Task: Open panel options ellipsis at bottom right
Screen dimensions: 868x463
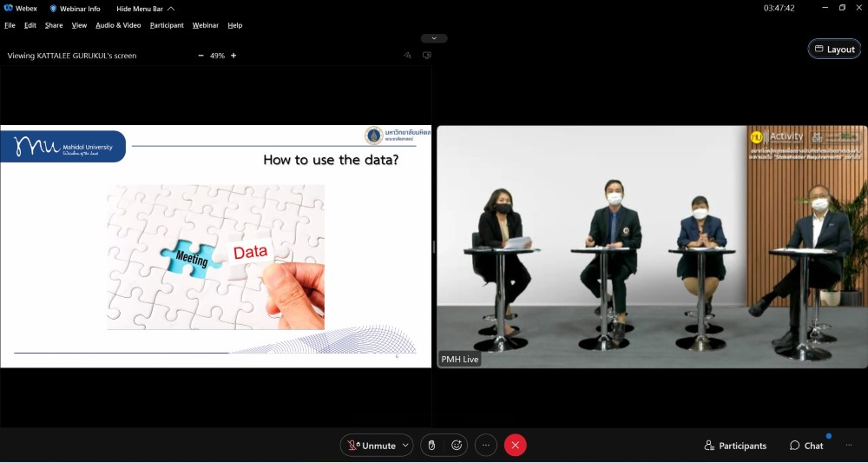Action: pyautogui.click(x=849, y=446)
